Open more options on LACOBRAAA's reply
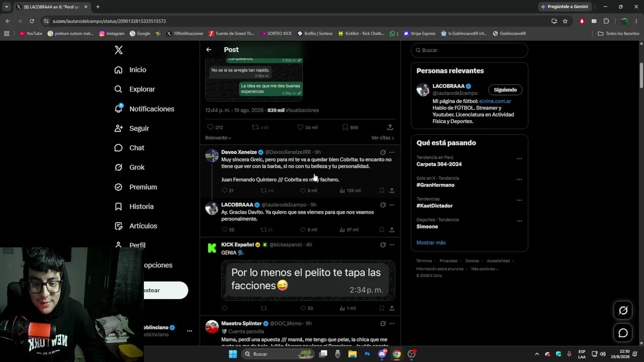Screen dimensions: 644x362 (392, 205)
